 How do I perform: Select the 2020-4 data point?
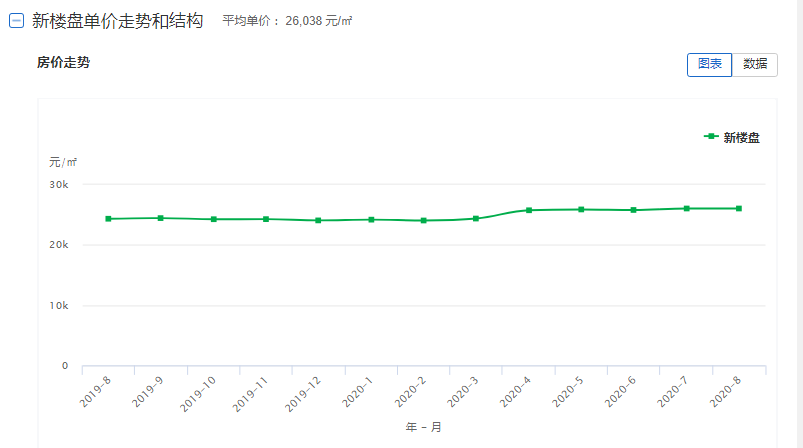click(530, 210)
